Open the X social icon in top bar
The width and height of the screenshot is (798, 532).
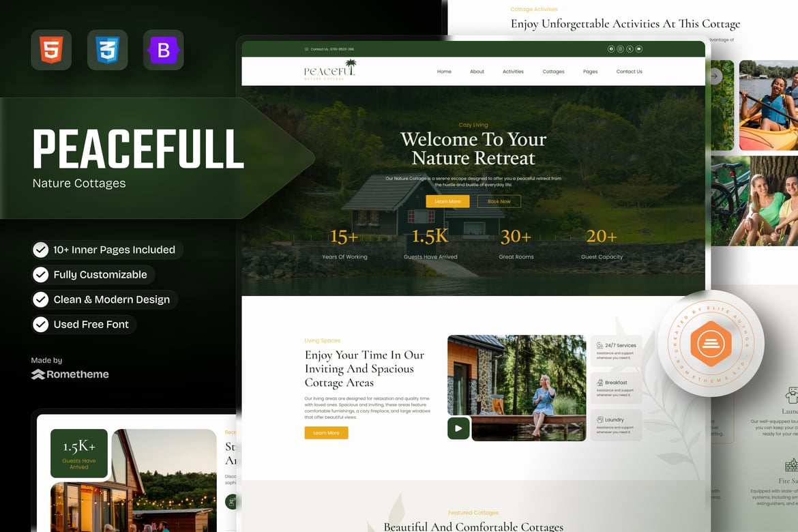coord(630,49)
